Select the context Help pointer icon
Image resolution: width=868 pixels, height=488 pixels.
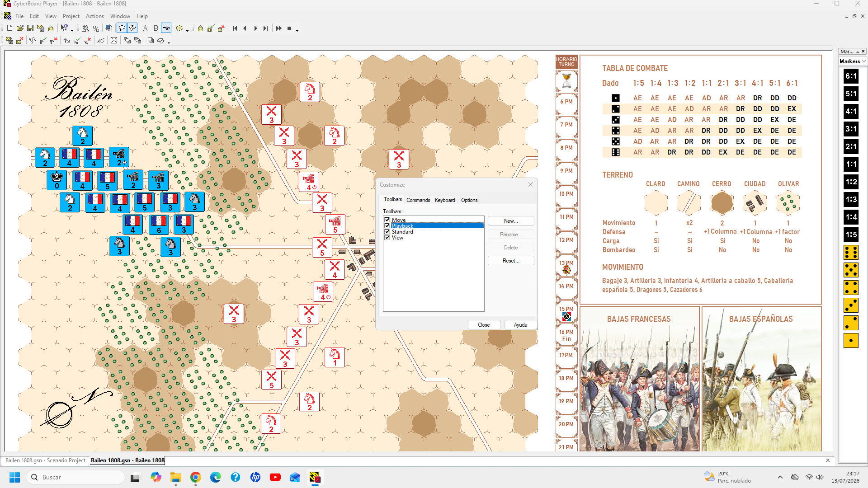[64, 28]
